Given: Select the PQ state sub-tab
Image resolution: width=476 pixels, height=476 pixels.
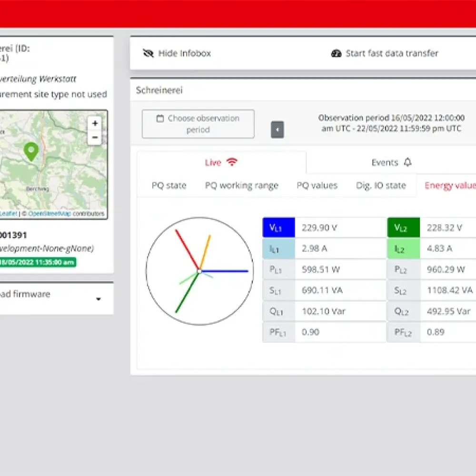Looking at the screenshot, I should pos(169,186).
